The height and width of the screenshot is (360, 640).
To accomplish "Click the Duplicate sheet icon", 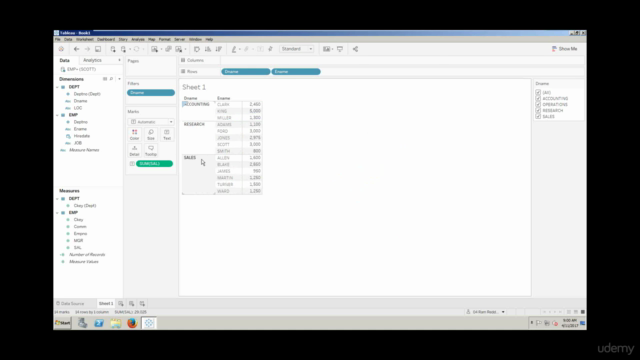I will click(x=168, y=49).
